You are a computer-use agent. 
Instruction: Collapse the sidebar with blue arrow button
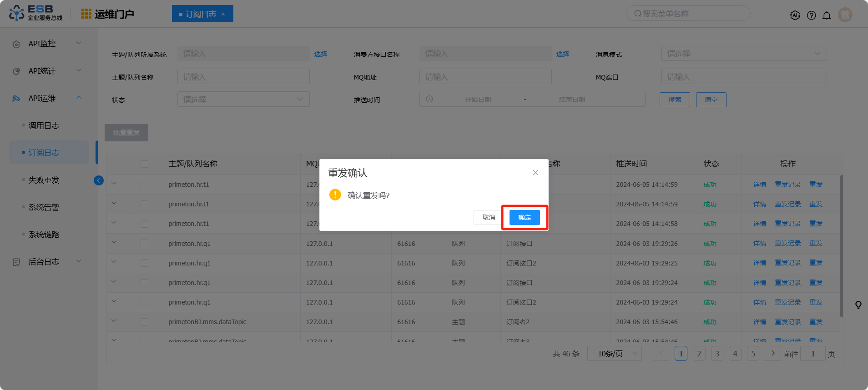(99, 180)
